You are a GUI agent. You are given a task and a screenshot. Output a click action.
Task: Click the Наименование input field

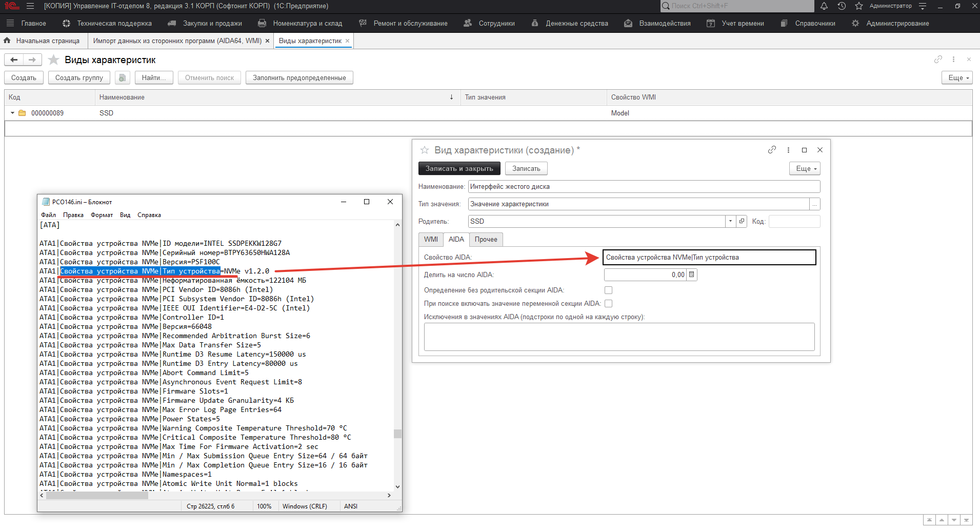[x=644, y=187]
